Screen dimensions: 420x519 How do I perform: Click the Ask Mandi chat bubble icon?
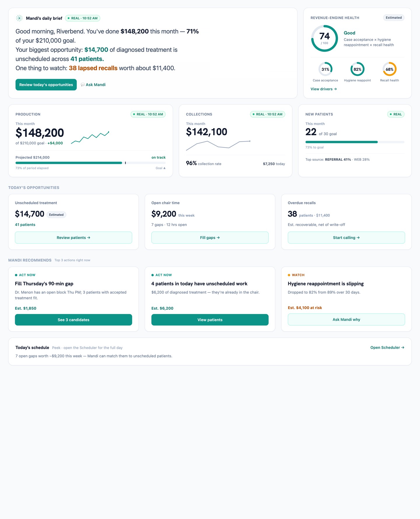[83, 85]
